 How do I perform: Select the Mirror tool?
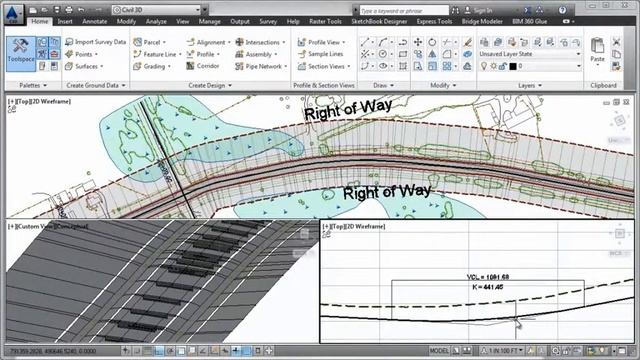(x=432, y=54)
